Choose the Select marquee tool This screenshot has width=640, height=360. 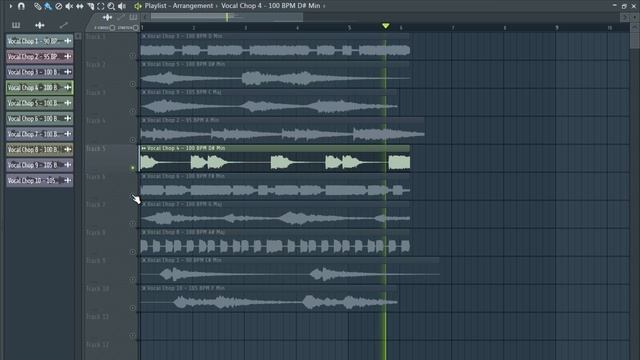(x=100, y=6)
